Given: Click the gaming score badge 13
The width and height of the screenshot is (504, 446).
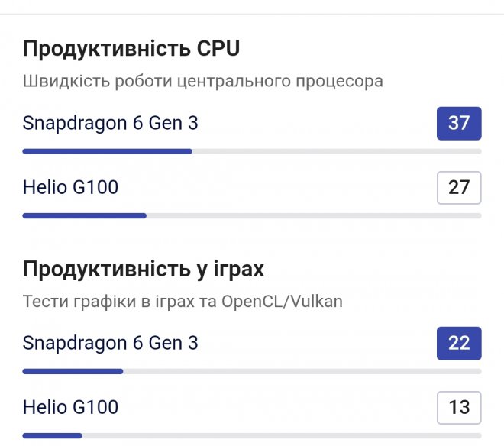Looking at the screenshot, I should click(x=458, y=407).
